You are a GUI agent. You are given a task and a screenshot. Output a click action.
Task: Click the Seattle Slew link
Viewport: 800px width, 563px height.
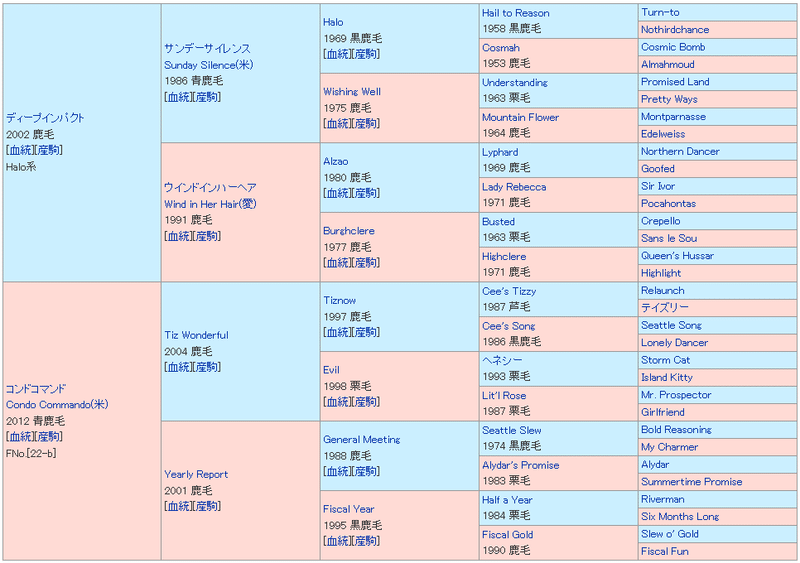click(x=512, y=430)
